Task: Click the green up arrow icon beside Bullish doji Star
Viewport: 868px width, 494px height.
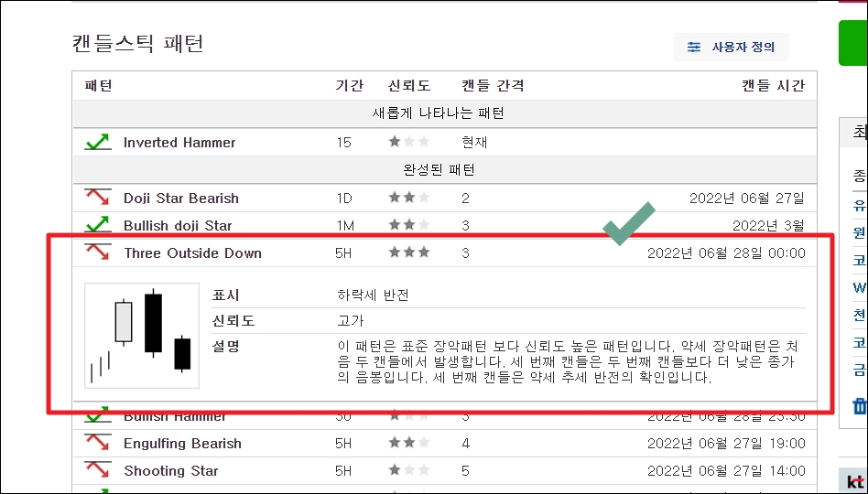Action: [97, 225]
